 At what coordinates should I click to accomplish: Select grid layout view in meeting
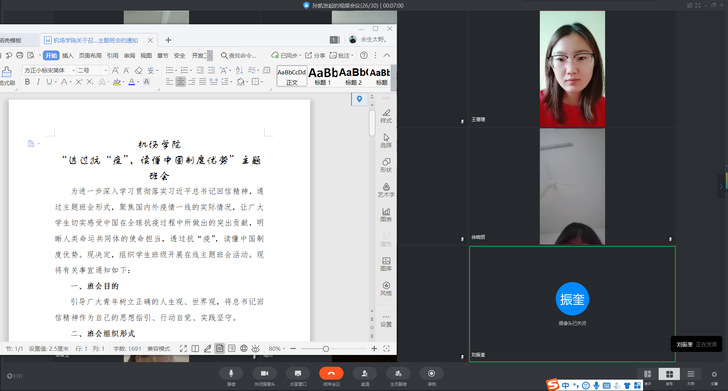coord(669,374)
